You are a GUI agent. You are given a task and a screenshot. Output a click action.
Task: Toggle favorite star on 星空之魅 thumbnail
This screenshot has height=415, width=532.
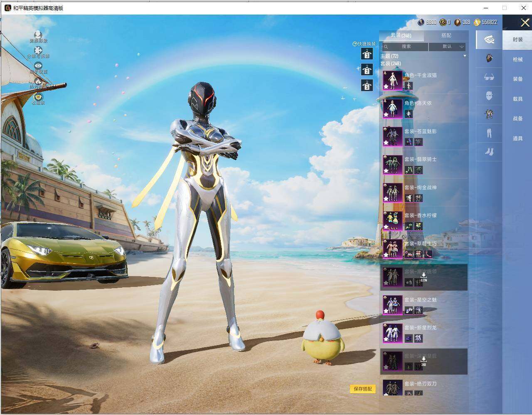tap(386, 311)
